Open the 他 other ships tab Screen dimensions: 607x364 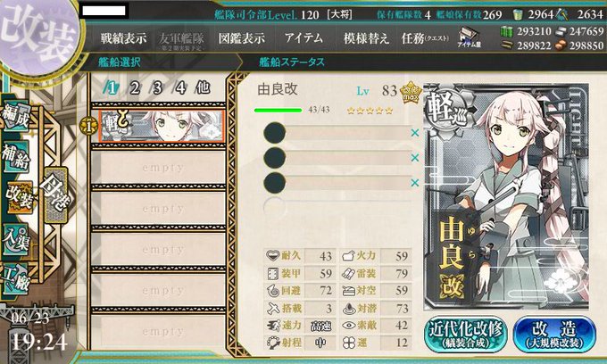click(203, 87)
